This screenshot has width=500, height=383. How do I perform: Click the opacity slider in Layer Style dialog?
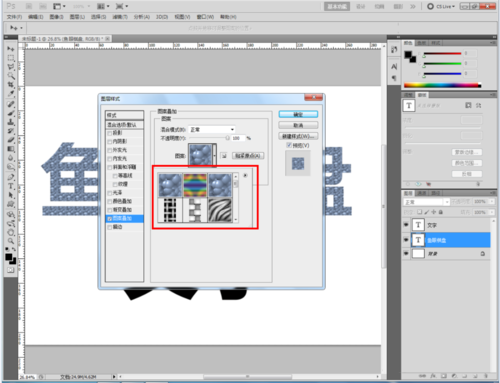(x=209, y=138)
